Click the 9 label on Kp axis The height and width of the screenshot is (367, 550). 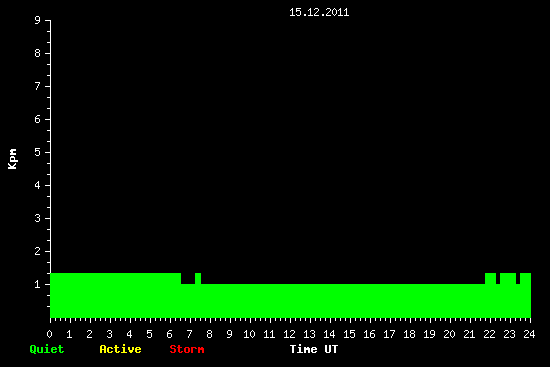[38, 20]
